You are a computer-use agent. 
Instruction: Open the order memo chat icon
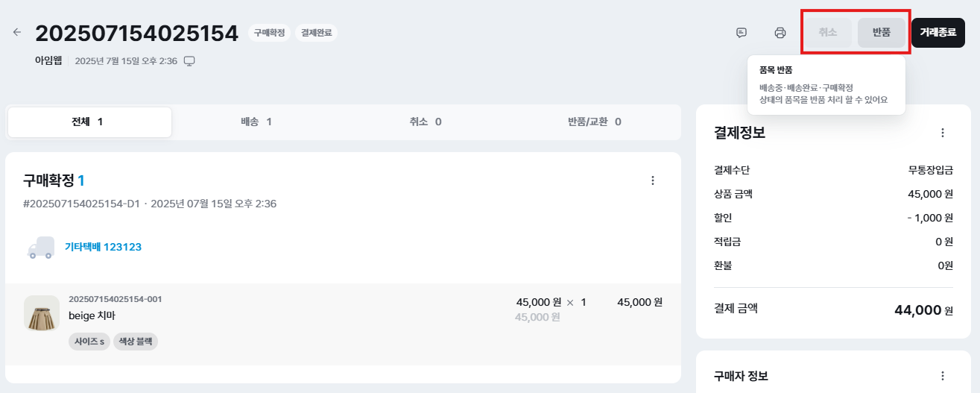[742, 33]
